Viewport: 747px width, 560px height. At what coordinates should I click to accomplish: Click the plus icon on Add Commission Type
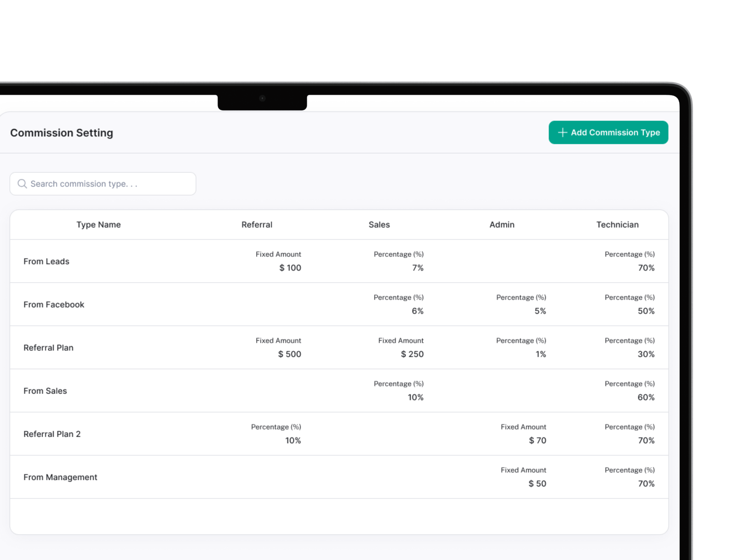click(x=562, y=132)
